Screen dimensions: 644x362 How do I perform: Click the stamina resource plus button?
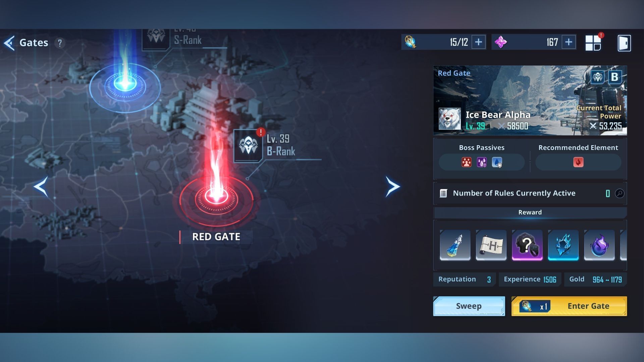click(479, 42)
